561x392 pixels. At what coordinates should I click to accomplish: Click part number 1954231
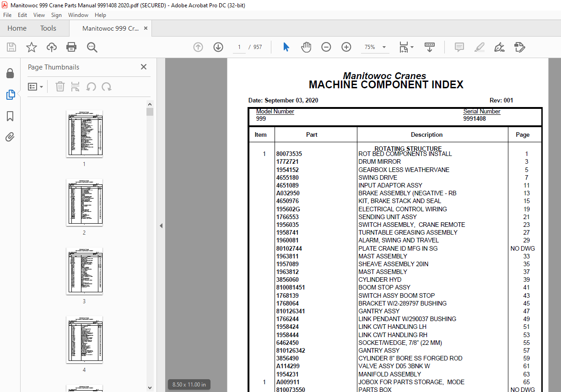click(x=287, y=374)
